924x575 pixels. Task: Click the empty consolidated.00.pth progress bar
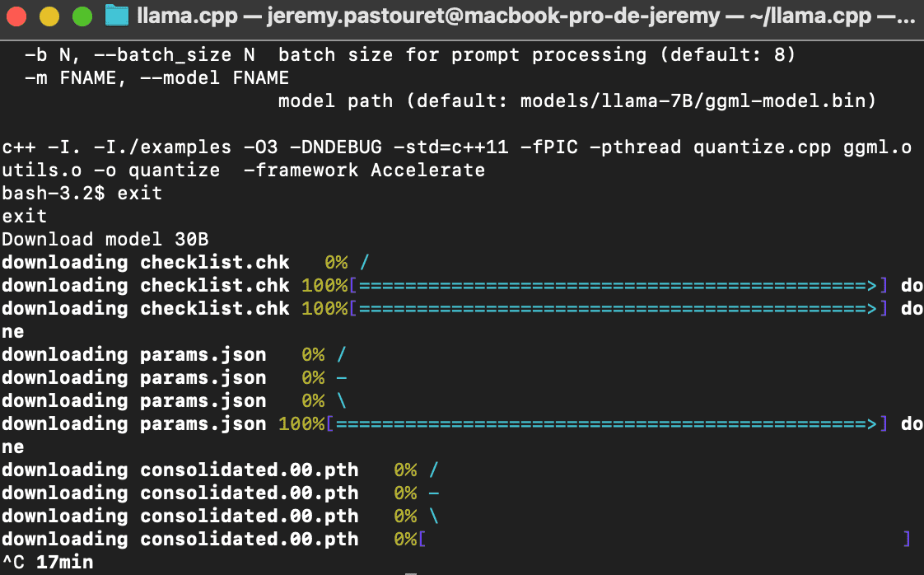pyautogui.click(x=664, y=540)
